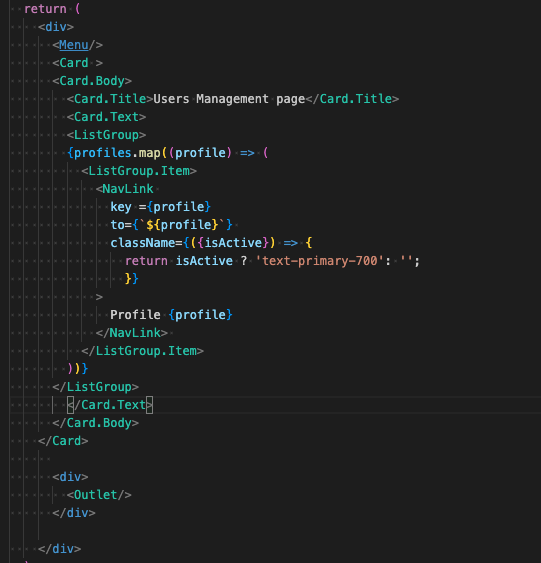541x563 pixels.
Task: Click the opening ListGroup.Item tag
Action: point(139,171)
